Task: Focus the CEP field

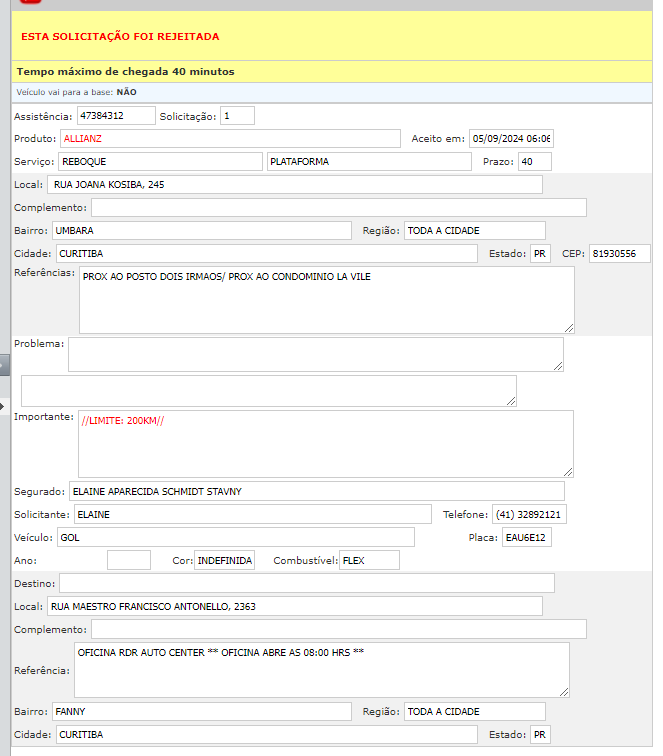Action: [x=619, y=253]
